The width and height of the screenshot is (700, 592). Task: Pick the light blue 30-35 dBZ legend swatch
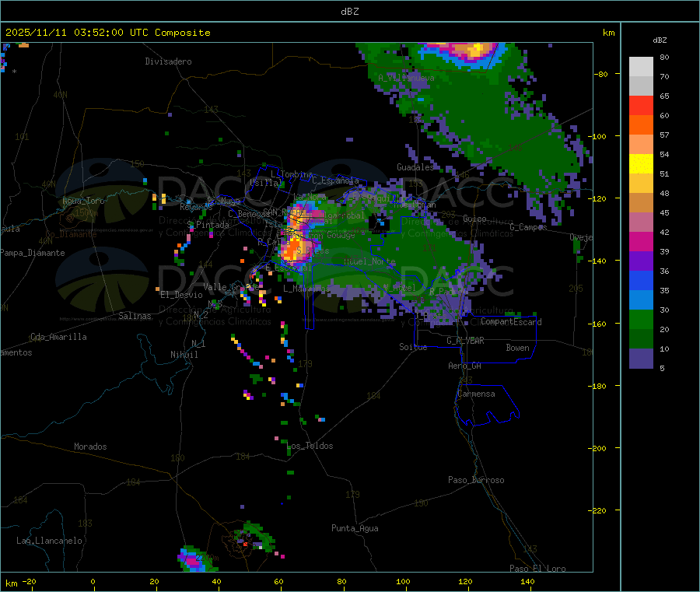click(x=641, y=300)
